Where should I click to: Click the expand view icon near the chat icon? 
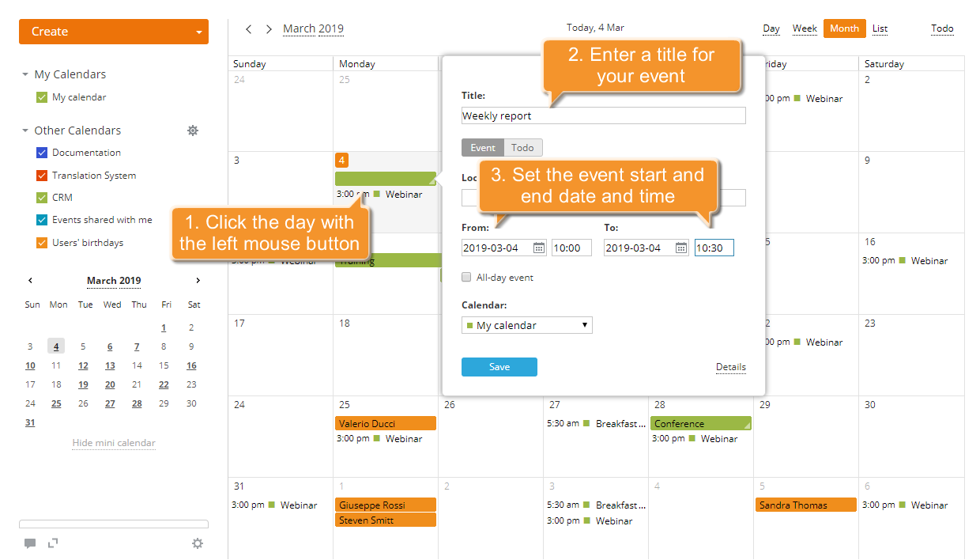tap(52, 543)
